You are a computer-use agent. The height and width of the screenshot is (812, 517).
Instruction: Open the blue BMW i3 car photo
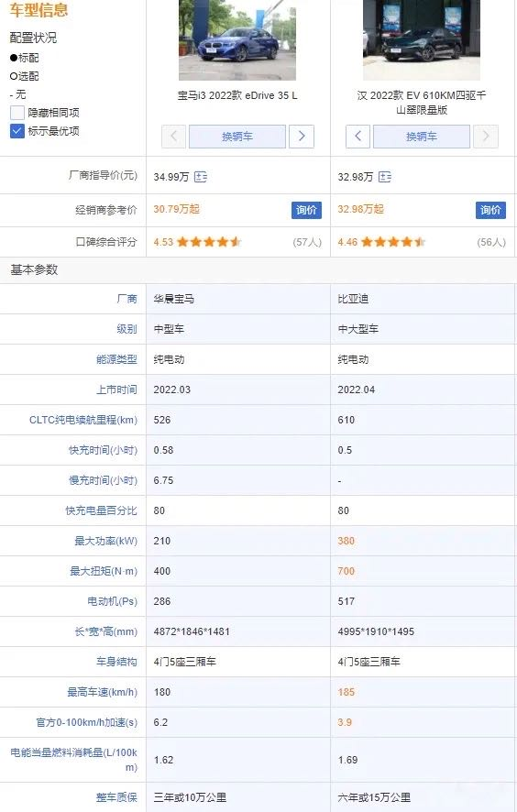pos(237,40)
